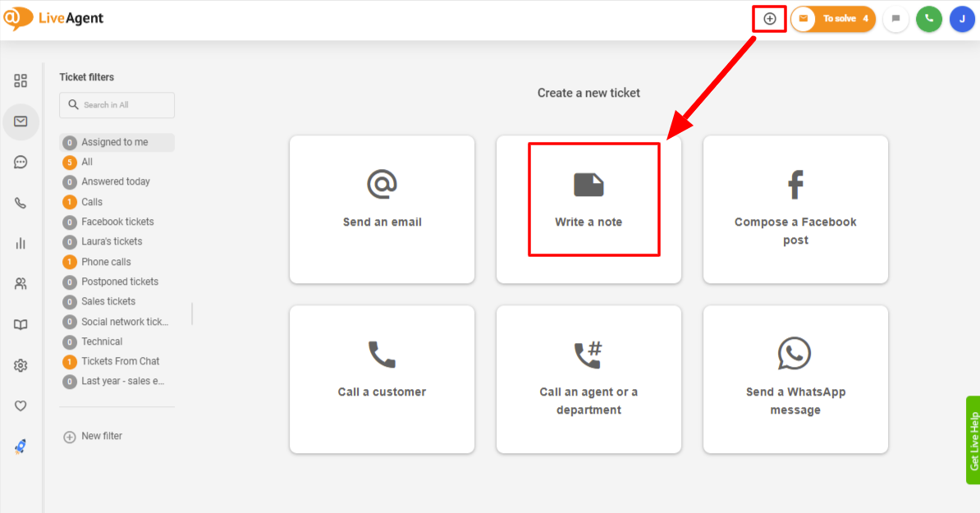Create a filter with New filter
Viewport: 980px width, 513px height.
[x=93, y=436]
